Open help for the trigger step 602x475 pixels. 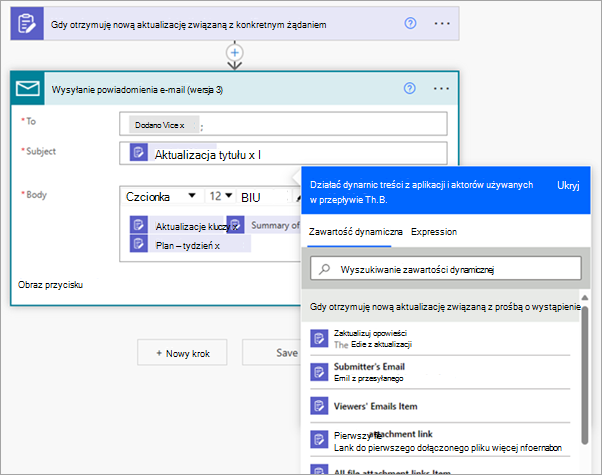pos(410,23)
